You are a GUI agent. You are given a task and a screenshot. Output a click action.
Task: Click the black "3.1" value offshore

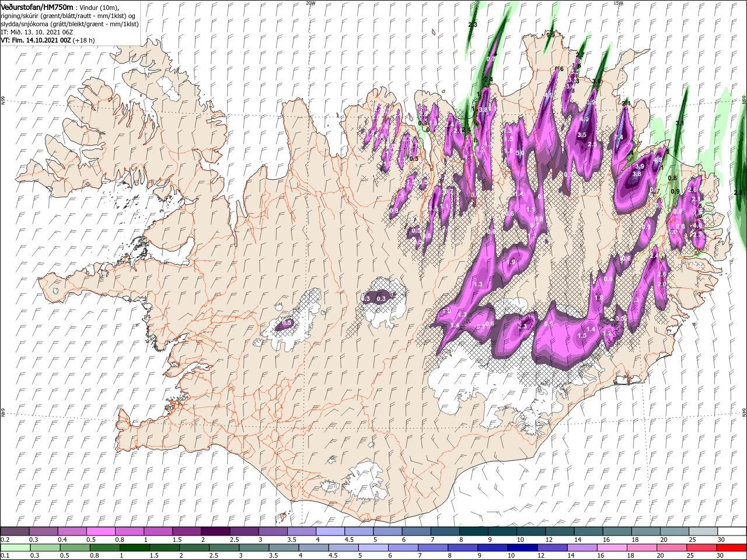coord(679,124)
